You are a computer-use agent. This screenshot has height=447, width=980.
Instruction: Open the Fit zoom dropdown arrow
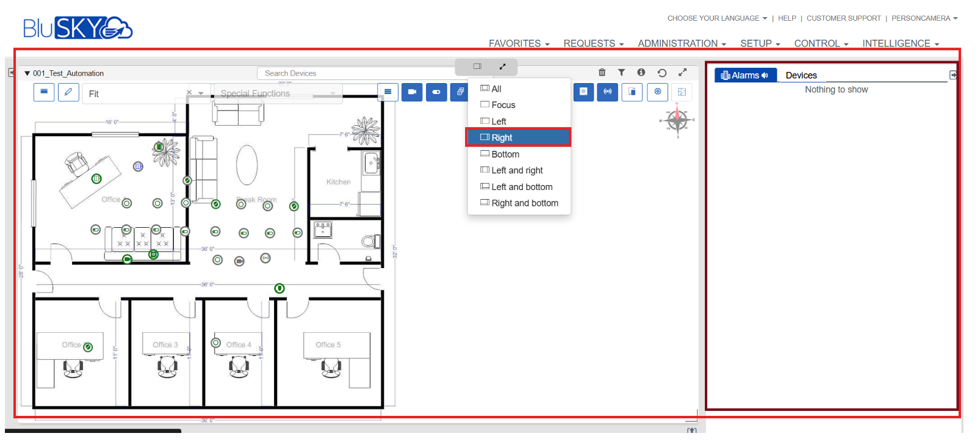click(x=201, y=93)
